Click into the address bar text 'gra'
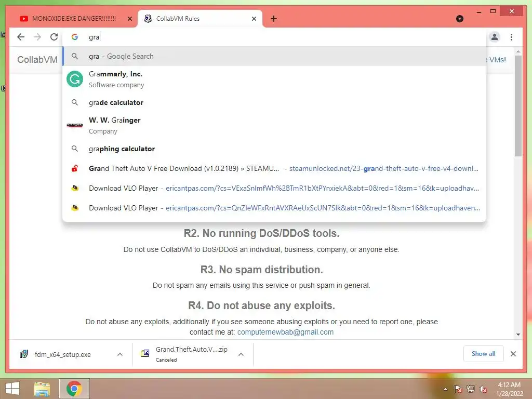Screen dimensions: 532x399 point(95,37)
